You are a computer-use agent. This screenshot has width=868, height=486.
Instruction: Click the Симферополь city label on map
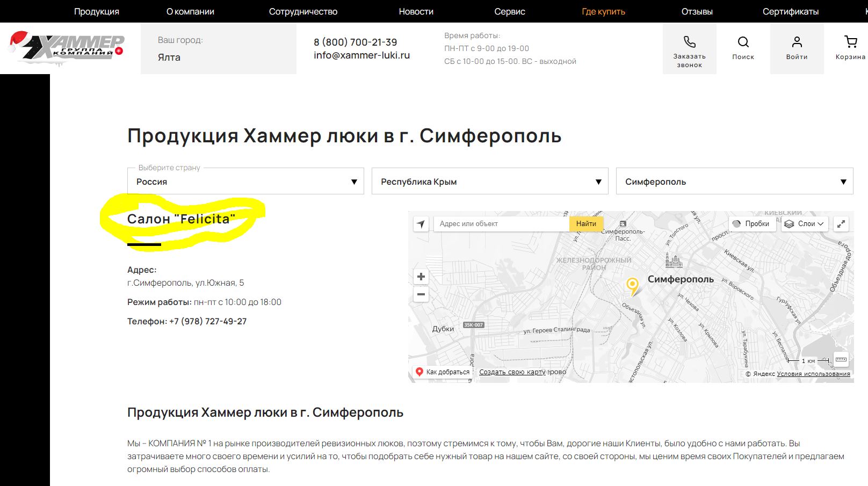(x=681, y=279)
